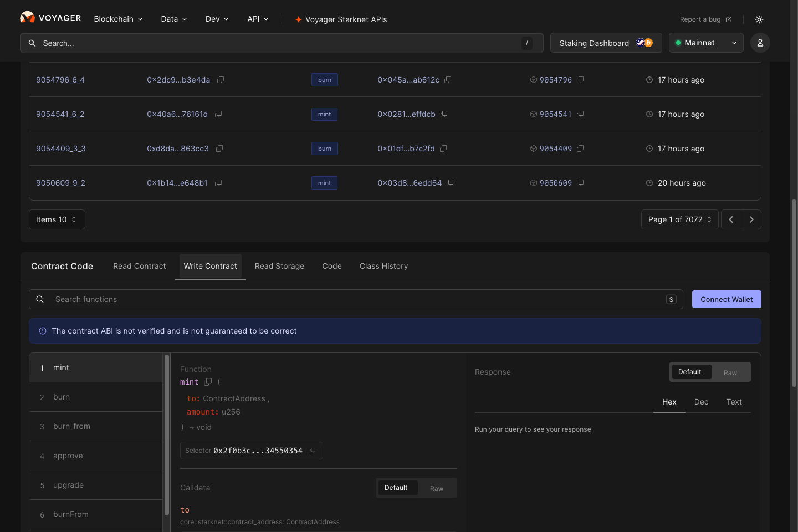798x532 pixels.
Task: Open the Items 10 per-page selector
Action: pos(57,219)
